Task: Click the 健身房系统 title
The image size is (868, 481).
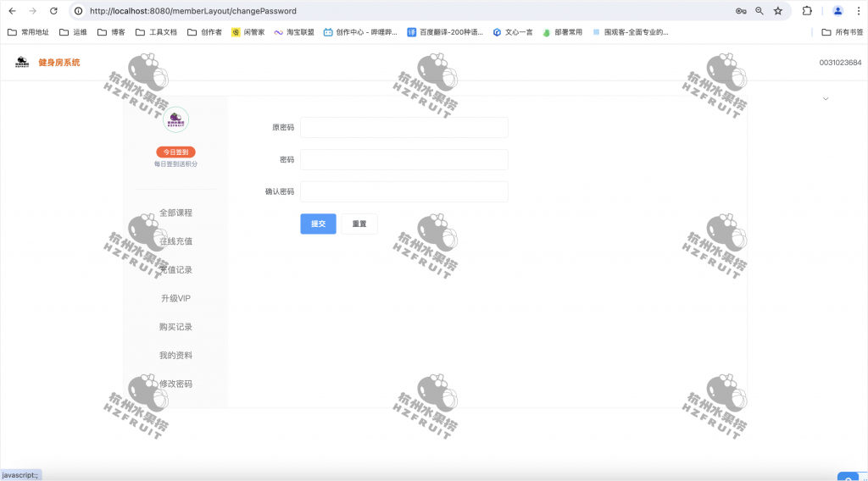Action: coord(59,63)
